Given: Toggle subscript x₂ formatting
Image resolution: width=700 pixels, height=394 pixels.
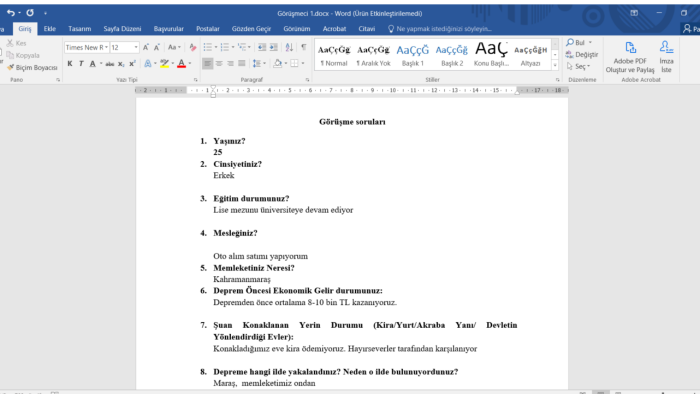Looking at the screenshot, I should click(121, 64).
